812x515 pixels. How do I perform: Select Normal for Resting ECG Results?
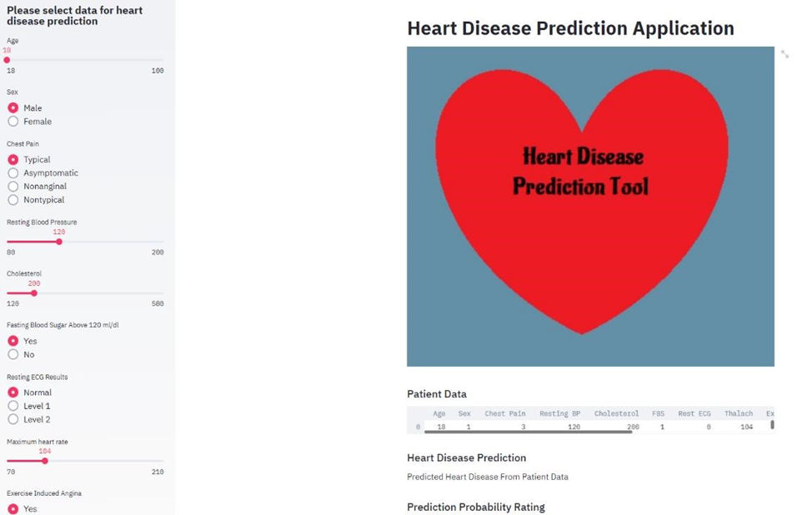pyautogui.click(x=13, y=392)
